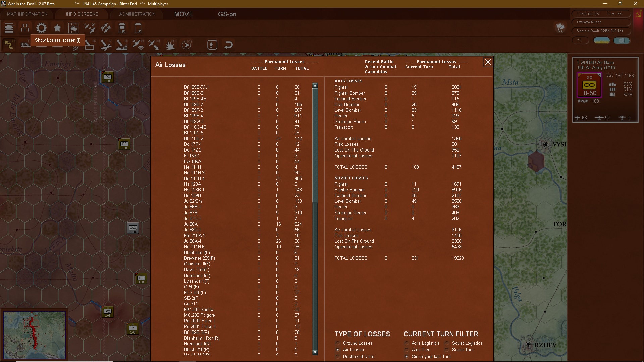Open the INFO SCREENS tab
Image resolution: width=644 pixels, height=362 pixels.
82,14
